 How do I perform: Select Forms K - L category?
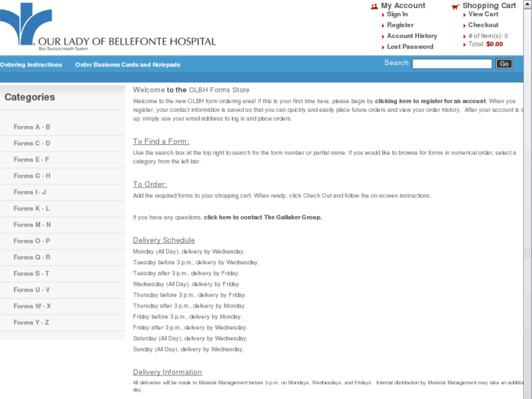[31, 209]
